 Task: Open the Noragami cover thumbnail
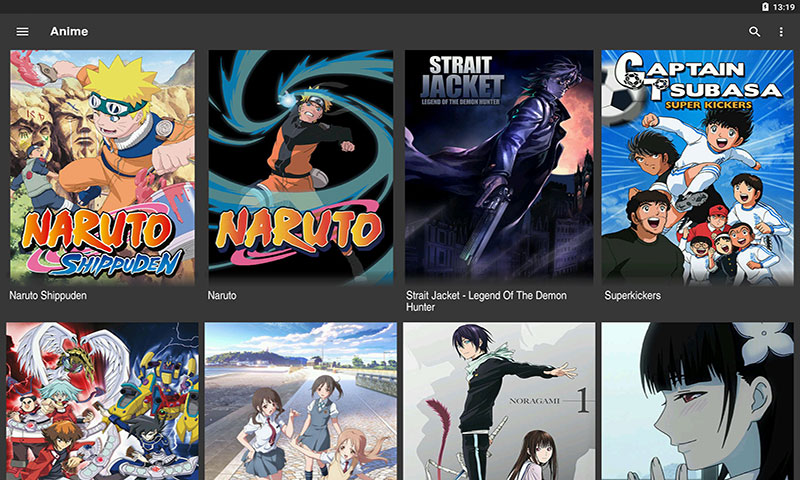coord(498,401)
